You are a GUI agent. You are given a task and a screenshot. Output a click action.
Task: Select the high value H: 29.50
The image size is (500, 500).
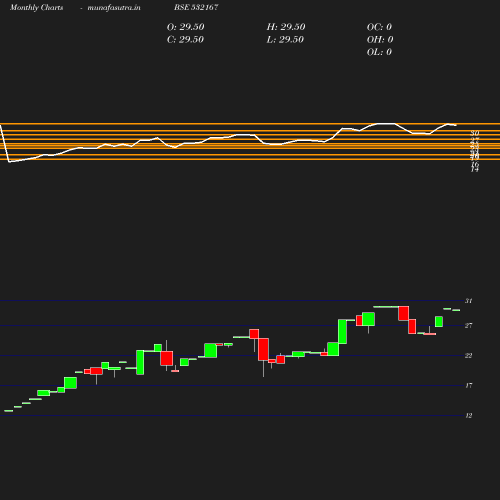pos(286,27)
